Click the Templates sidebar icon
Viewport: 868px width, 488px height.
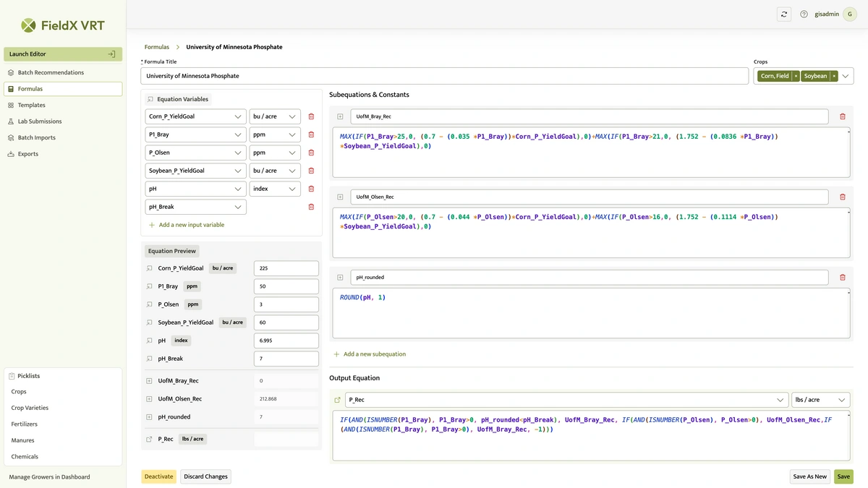click(11, 105)
